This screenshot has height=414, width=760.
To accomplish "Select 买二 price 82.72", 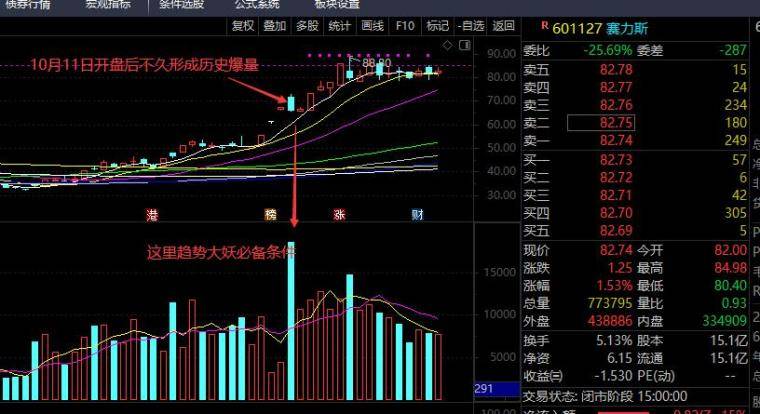I will pyautogui.click(x=616, y=177).
